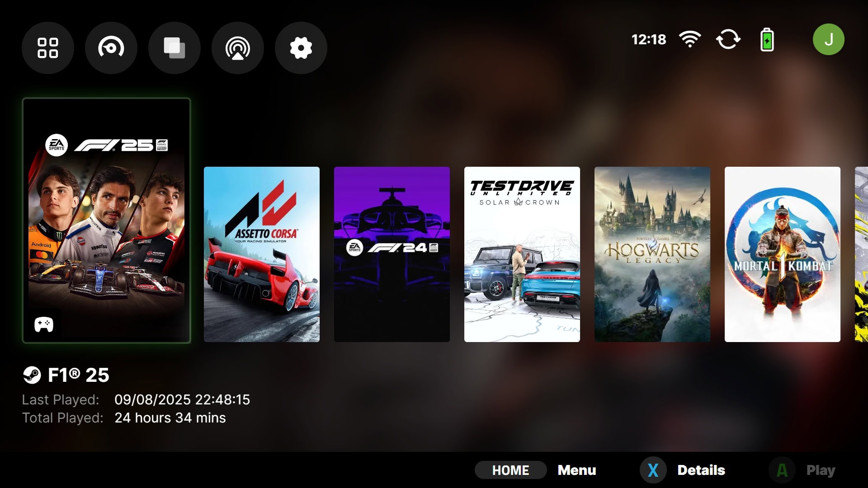Click the streaming broadcast icon
868x488 pixels.
238,48
